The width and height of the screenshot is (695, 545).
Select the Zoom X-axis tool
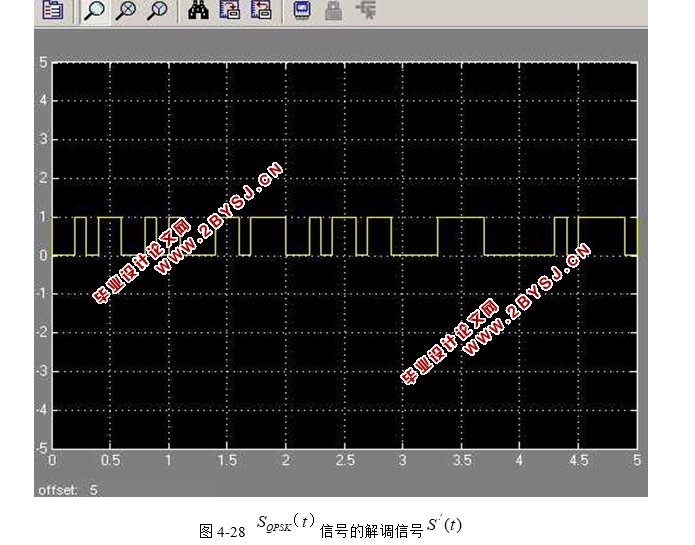126,11
